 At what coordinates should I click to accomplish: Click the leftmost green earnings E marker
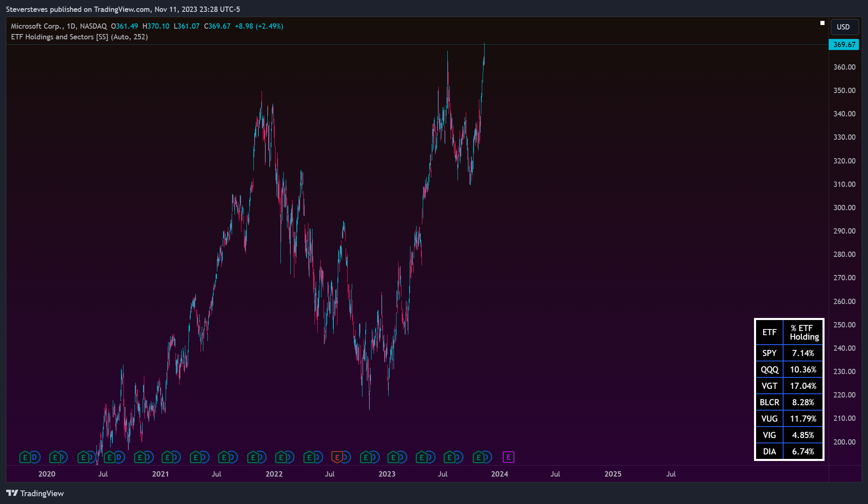coord(25,457)
